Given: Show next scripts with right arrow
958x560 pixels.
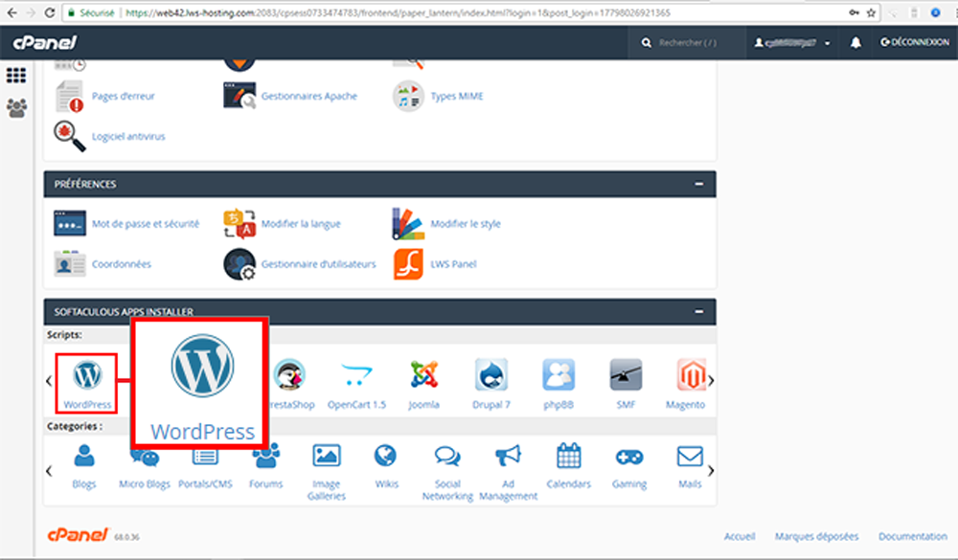Looking at the screenshot, I should 711,380.
